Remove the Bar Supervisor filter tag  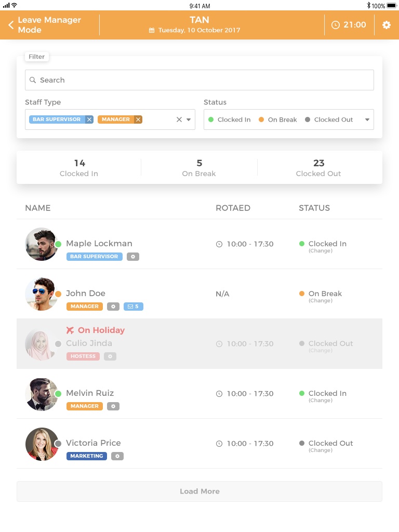89,119
